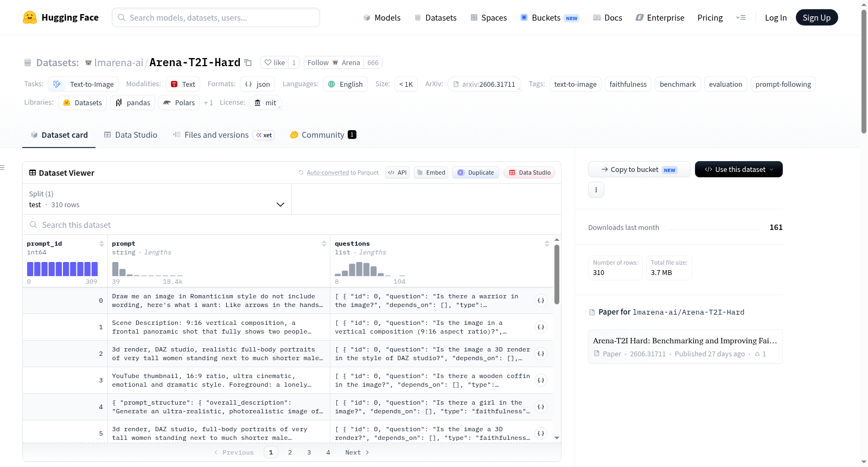Open the arxiv:2606.31711 tag

point(484,84)
